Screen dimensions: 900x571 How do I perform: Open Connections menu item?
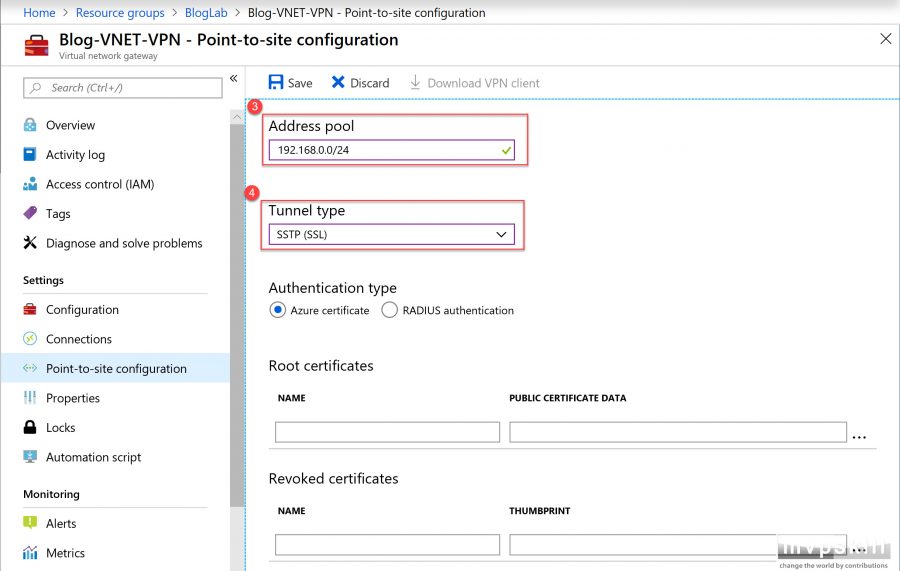coord(79,339)
